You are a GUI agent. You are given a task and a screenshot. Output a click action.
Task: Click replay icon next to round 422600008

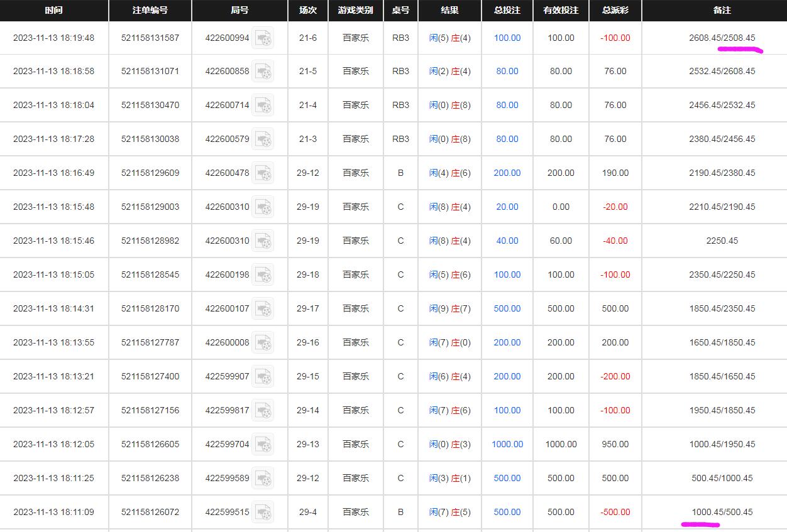[263, 343]
